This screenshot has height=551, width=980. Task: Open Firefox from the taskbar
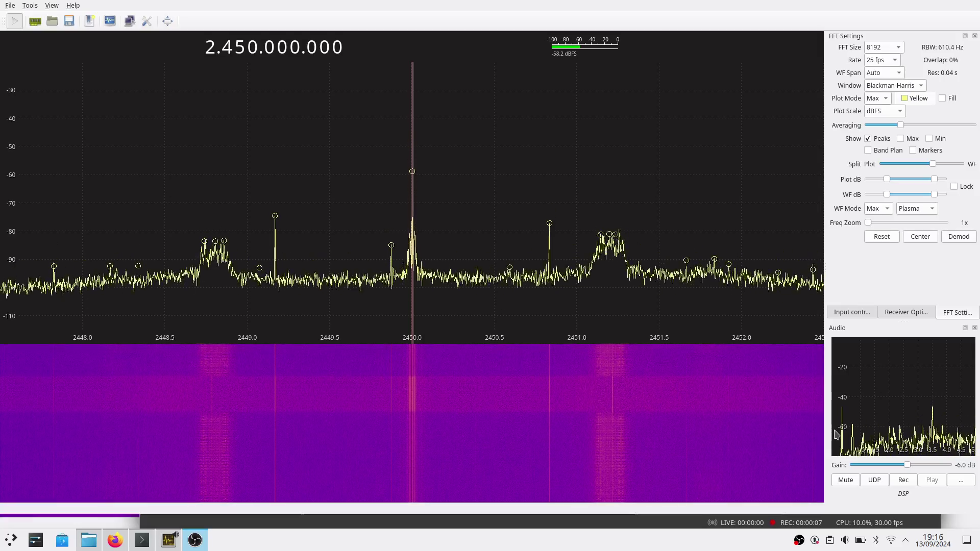coord(115,540)
